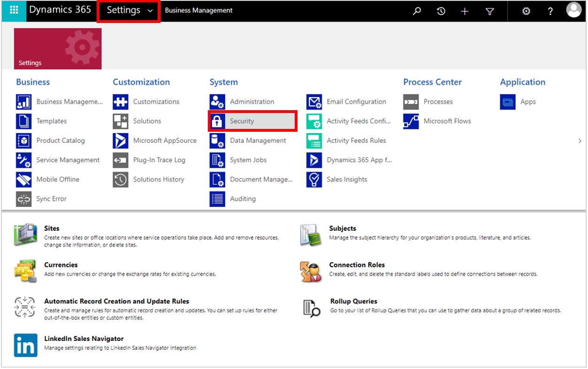Select the Security lock icon

point(217,121)
